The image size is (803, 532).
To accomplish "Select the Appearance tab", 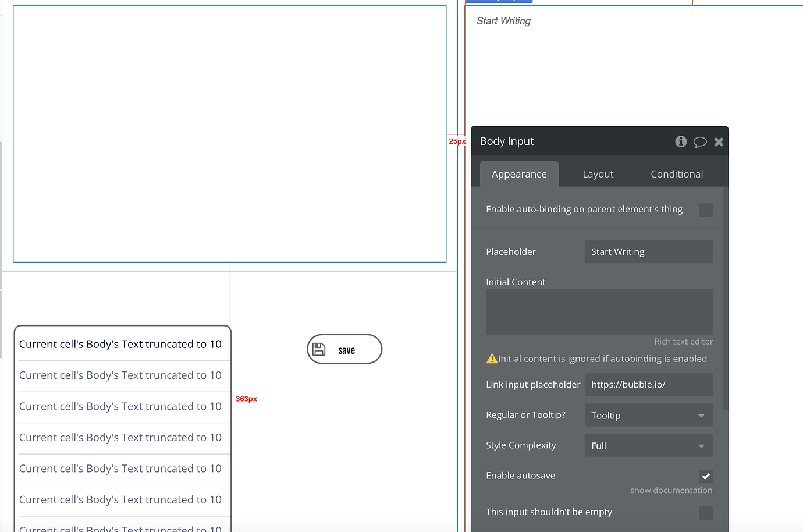I will [x=518, y=173].
